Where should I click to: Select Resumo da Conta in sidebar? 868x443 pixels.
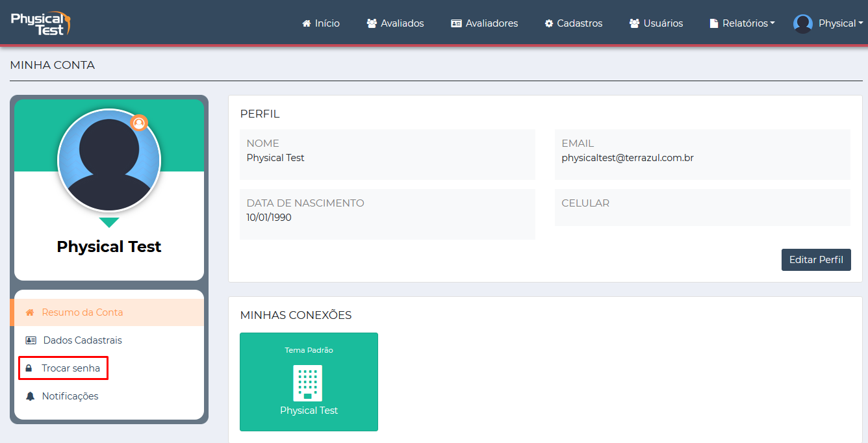pyautogui.click(x=82, y=312)
